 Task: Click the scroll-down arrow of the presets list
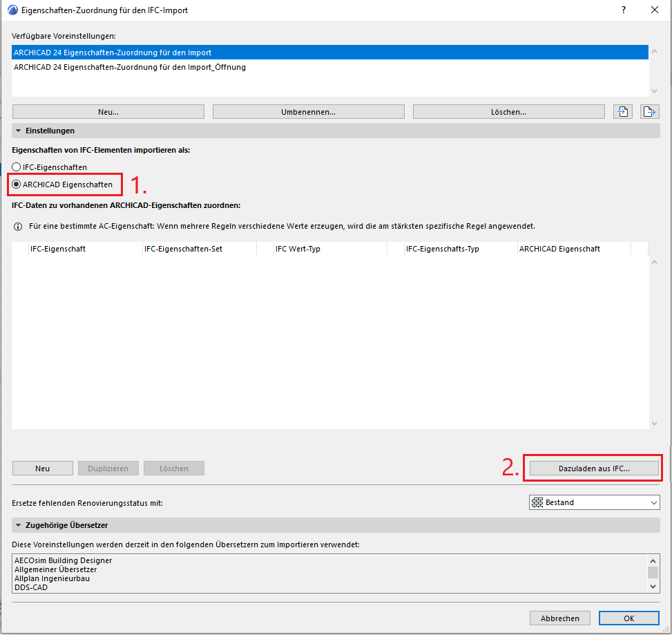tap(653, 90)
